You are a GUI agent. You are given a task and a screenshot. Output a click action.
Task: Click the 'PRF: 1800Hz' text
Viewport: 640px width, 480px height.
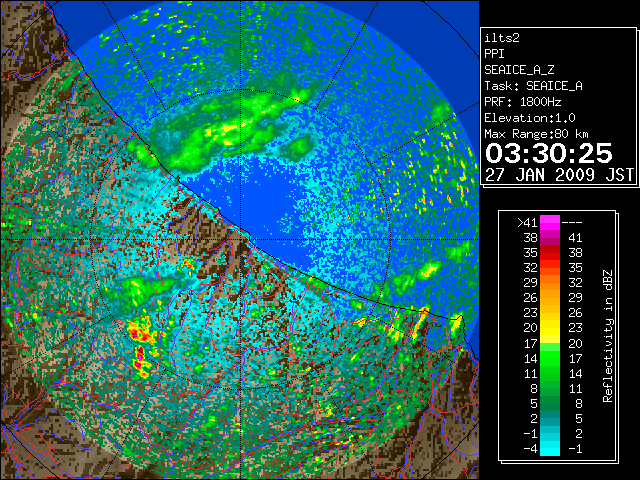(523, 102)
